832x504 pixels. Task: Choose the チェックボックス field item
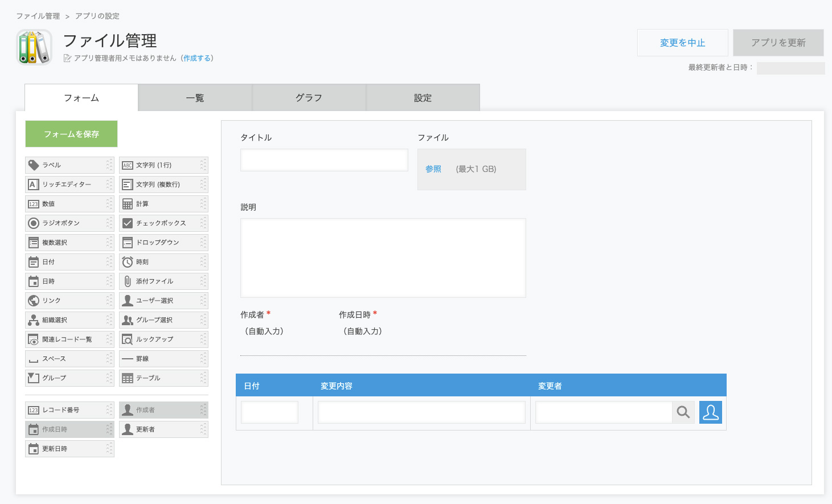click(163, 223)
